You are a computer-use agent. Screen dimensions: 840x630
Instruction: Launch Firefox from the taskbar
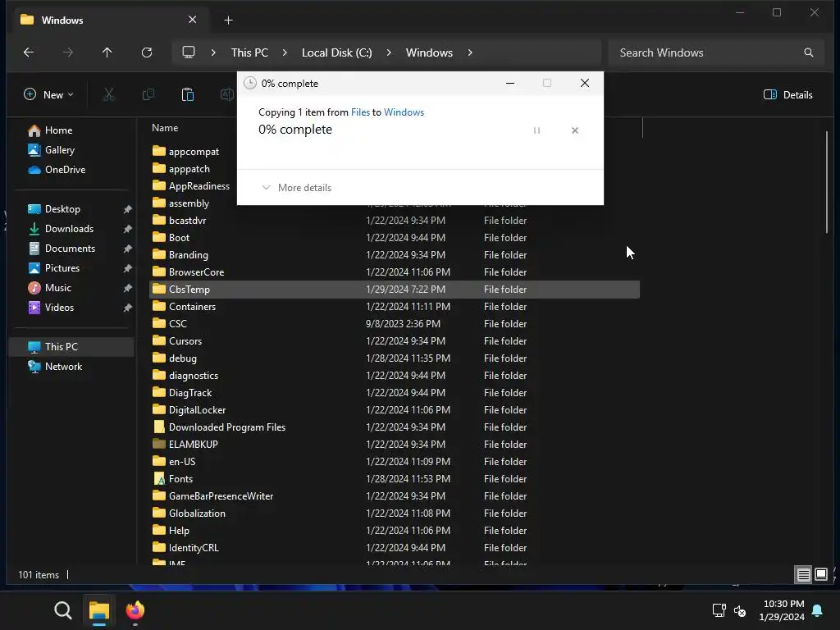coord(135,610)
